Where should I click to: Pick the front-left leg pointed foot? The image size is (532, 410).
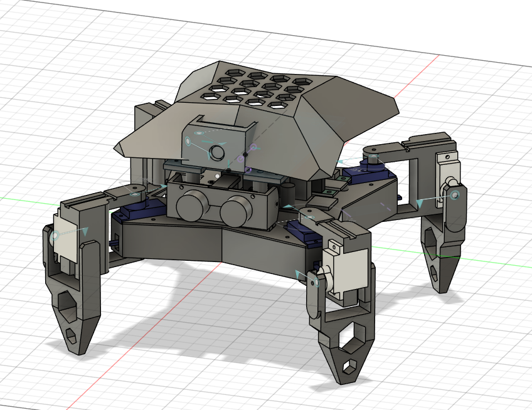78,325
